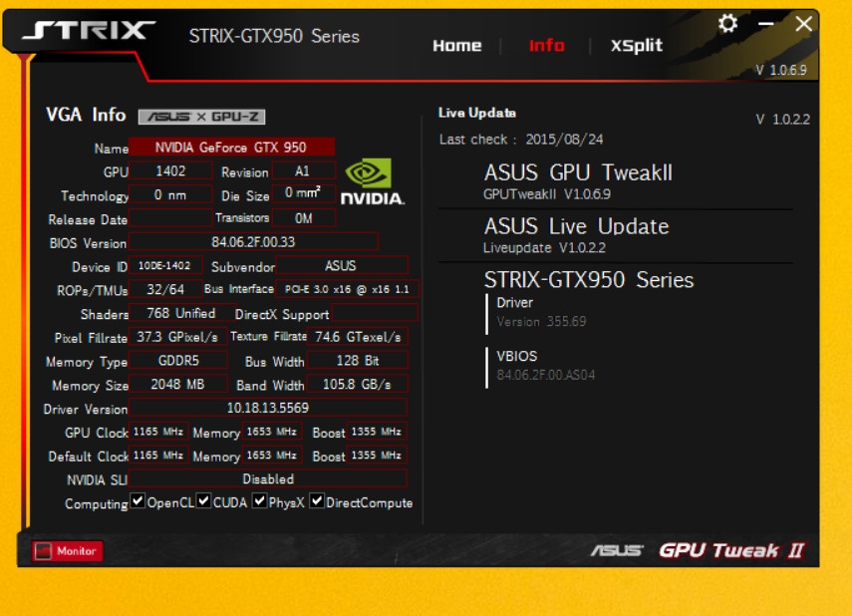Open the XSplit tab
Viewport: 852px width, 616px height.
click(637, 46)
